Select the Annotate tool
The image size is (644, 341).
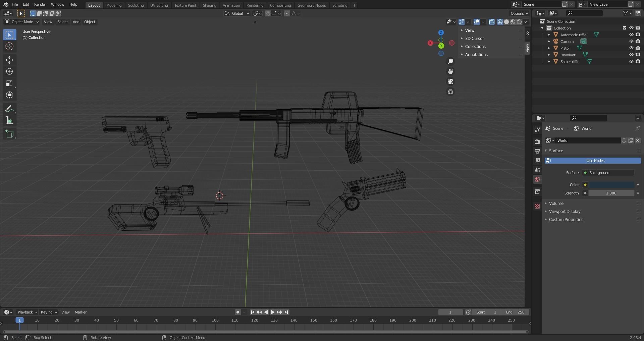9,109
